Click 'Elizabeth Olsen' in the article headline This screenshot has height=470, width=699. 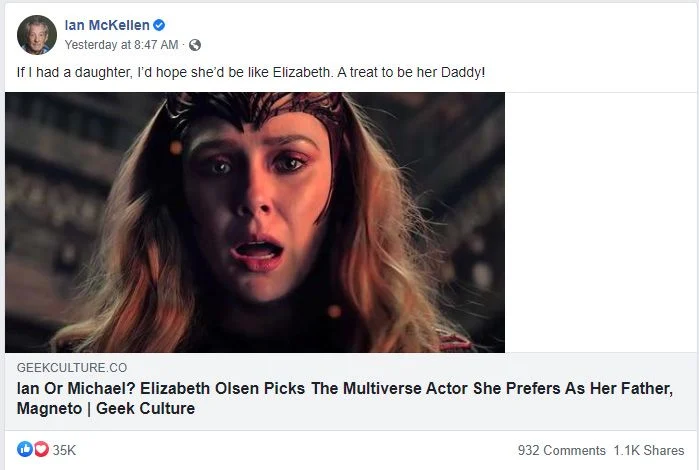pos(193,389)
